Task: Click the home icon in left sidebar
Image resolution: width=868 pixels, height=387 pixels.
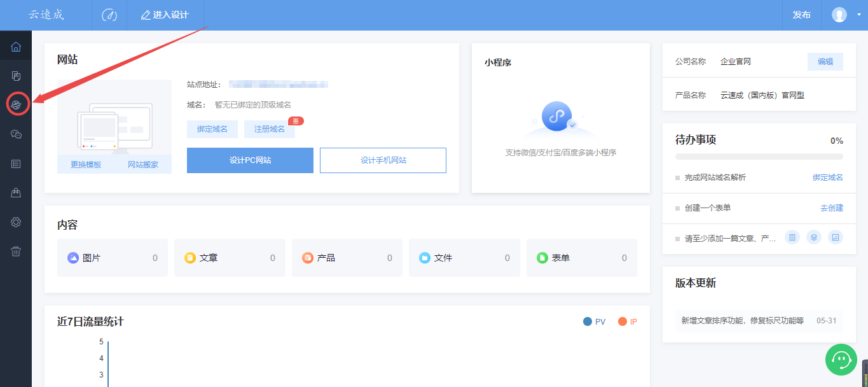Action: pos(16,46)
